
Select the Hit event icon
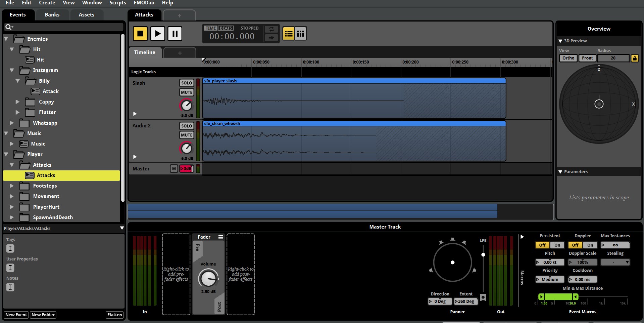coord(30,59)
